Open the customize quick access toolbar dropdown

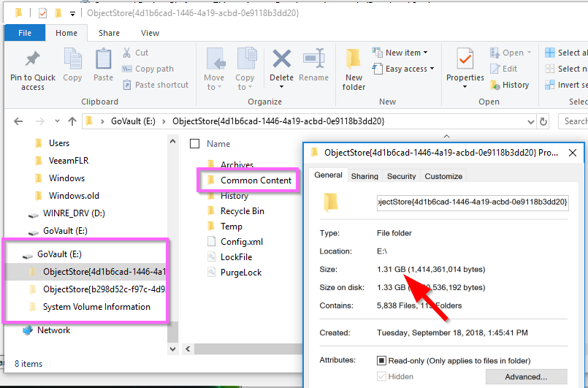click(72, 14)
